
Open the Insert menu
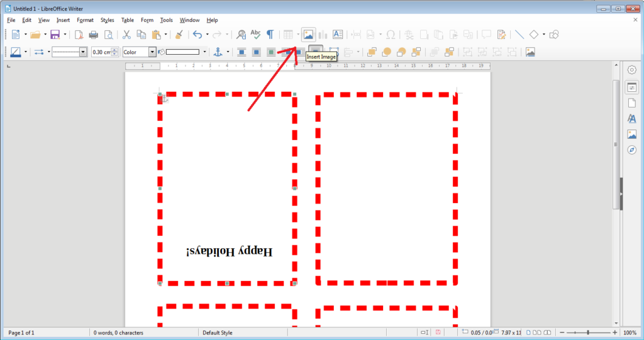pos(63,19)
